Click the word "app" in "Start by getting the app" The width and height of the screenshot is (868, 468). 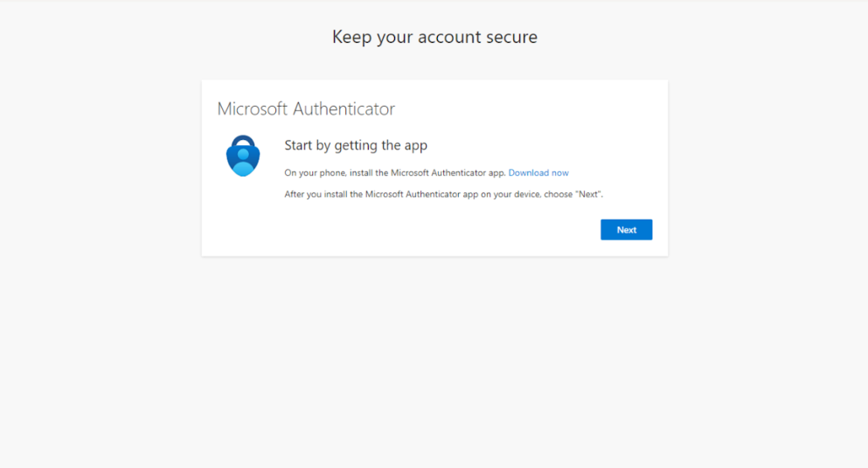(415, 146)
